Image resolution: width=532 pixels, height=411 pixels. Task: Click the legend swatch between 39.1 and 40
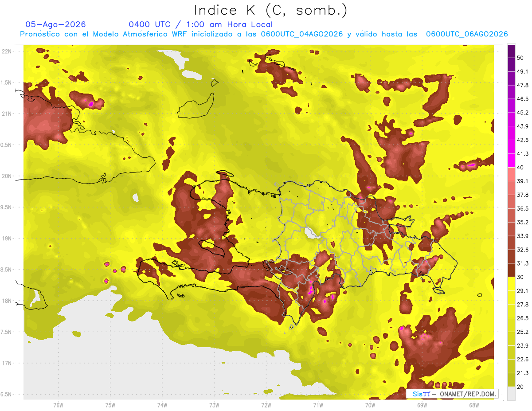pos(511,174)
